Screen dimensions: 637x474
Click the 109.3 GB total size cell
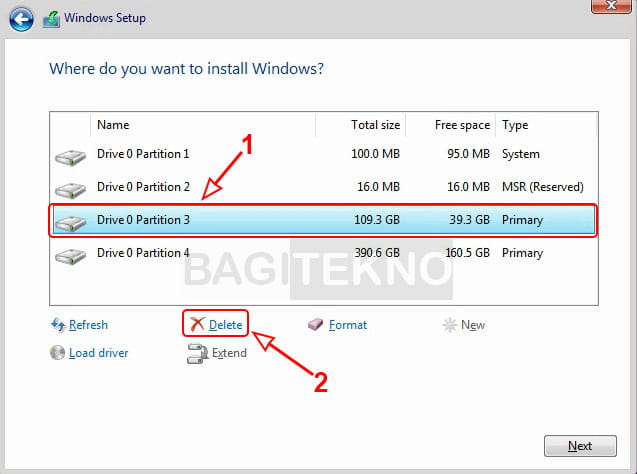pos(377,220)
